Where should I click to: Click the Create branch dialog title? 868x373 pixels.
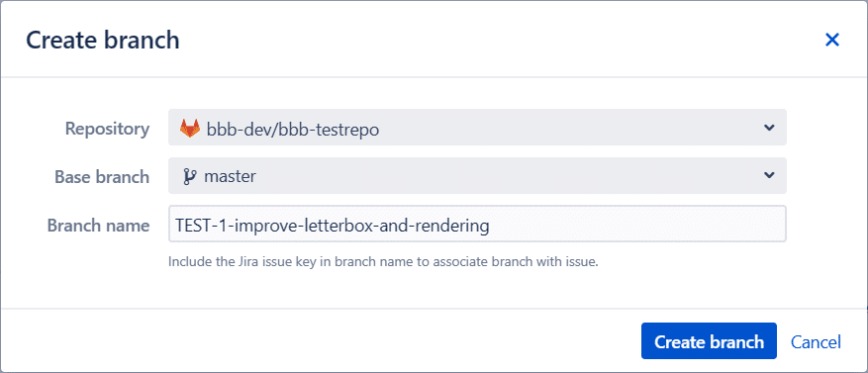(102, 41)
